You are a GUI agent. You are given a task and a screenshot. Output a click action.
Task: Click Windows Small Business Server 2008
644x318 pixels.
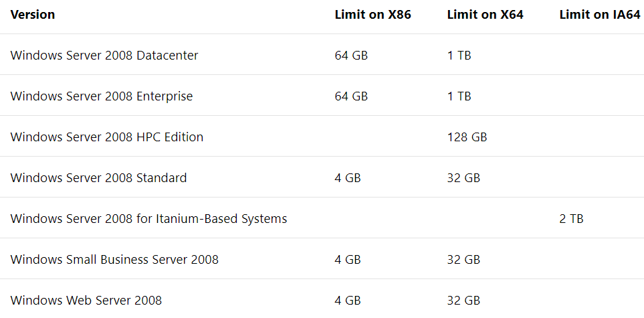point(114,260)
